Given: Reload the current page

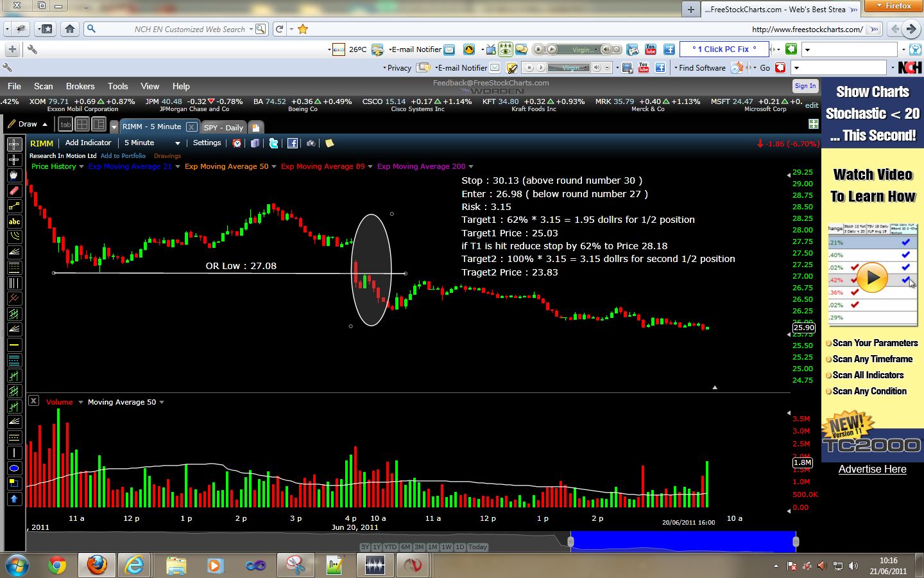Looking at the screenshot, I should (279, 29).
